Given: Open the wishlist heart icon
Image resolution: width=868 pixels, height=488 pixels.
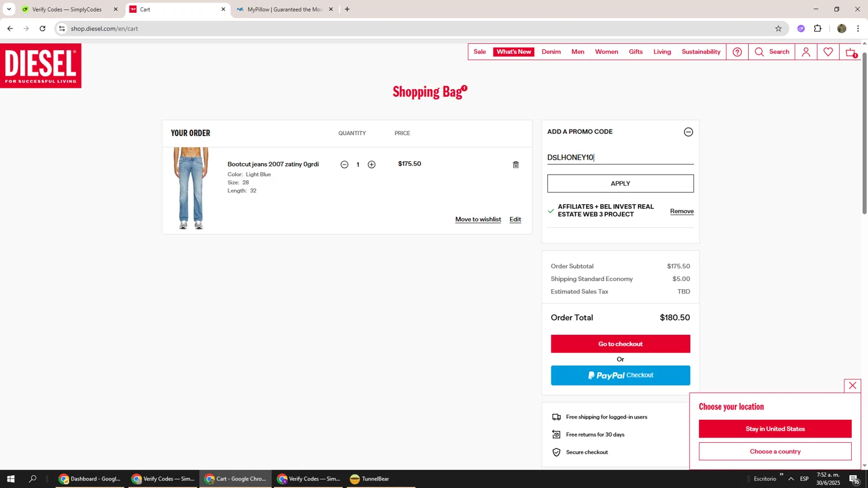Looking at the screenshot, I should point(828,52).
